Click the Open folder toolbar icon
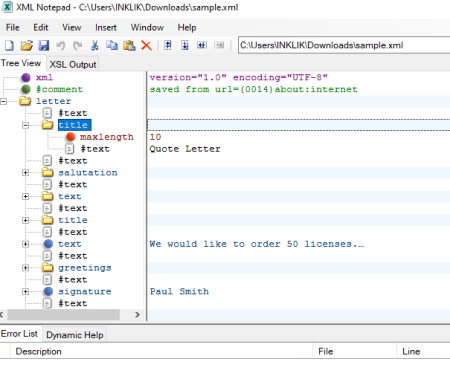 [x=27, y=45]
